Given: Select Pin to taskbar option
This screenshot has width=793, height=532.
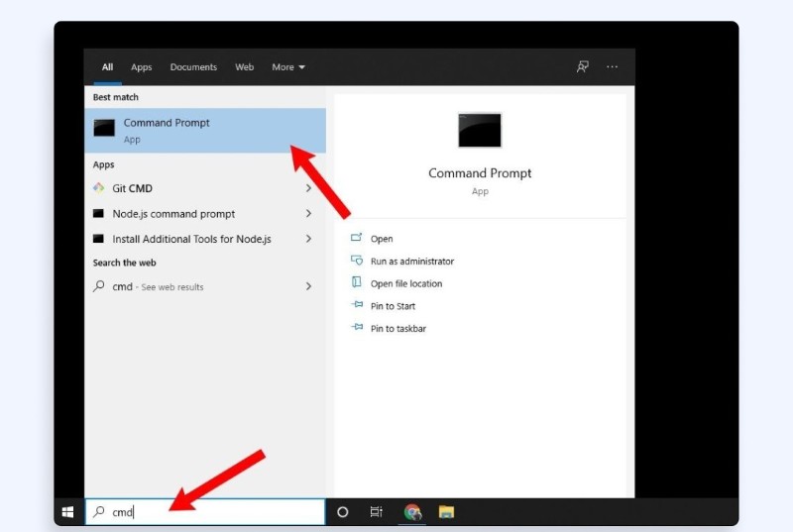Looking at the screenshot, I should (x=397, y=329).
